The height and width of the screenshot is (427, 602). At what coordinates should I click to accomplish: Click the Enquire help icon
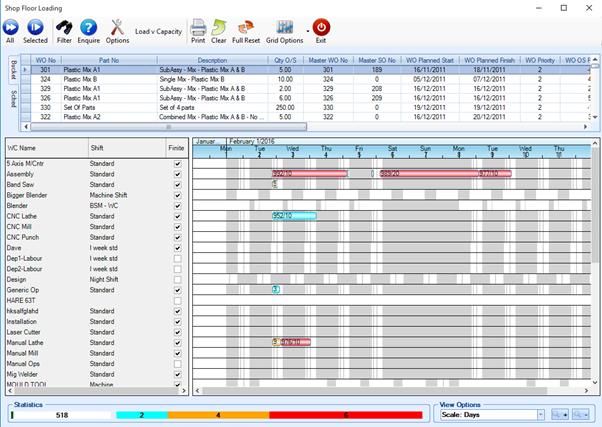(x=89, y=27)
